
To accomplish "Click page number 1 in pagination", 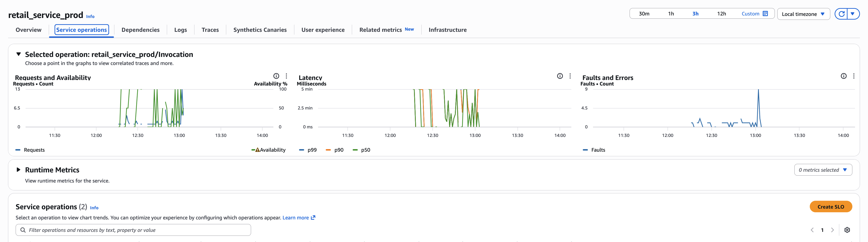I will 822,230.
